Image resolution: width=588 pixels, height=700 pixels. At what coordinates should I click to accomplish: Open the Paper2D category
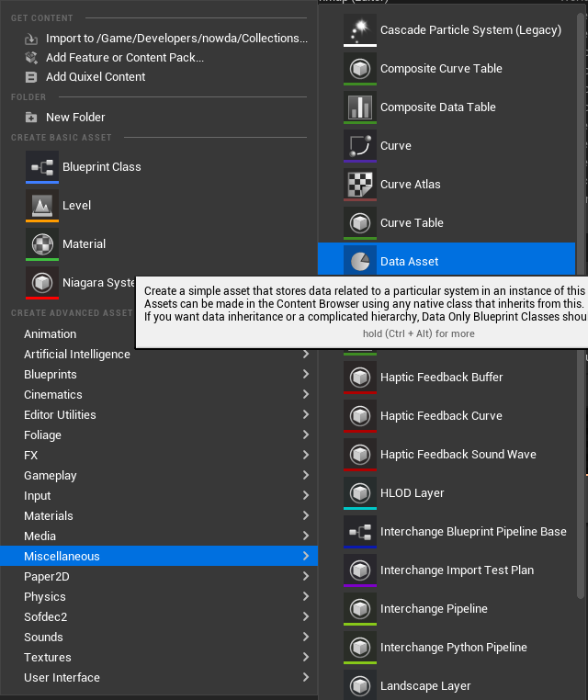pos(159,576)
